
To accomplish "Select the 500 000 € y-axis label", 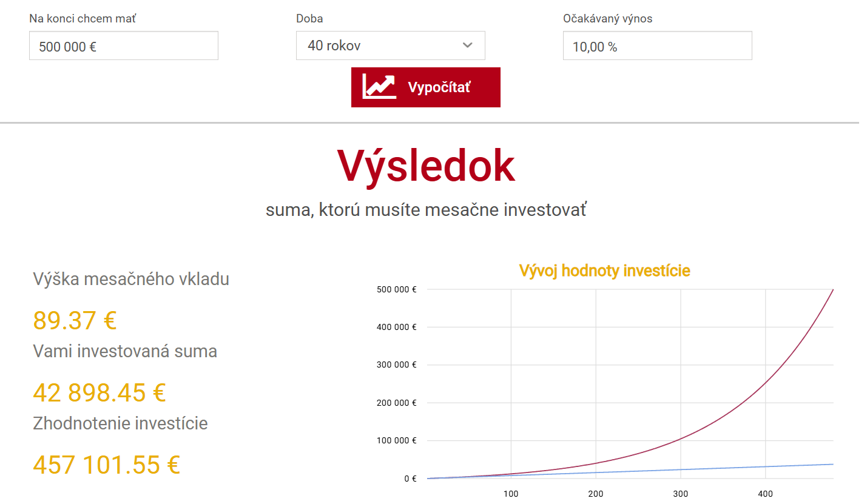I will click(x=396, y=289).
